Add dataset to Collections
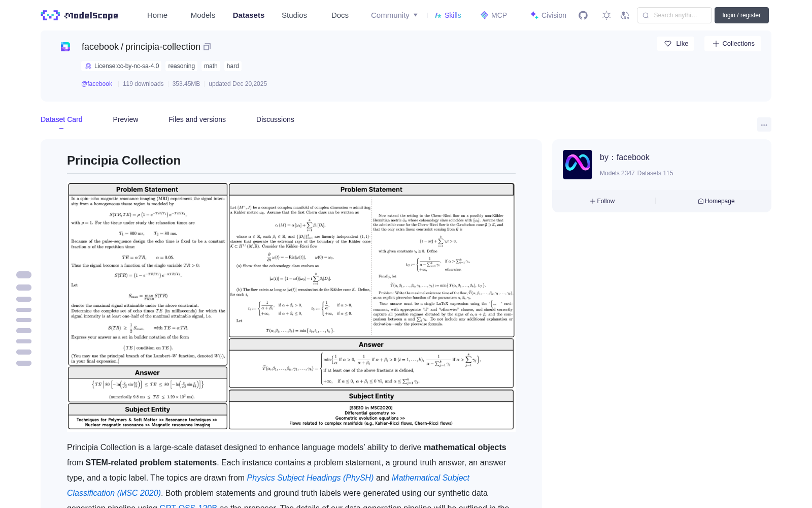The width and height of the screenshot is (812, 508). [733, 44]
